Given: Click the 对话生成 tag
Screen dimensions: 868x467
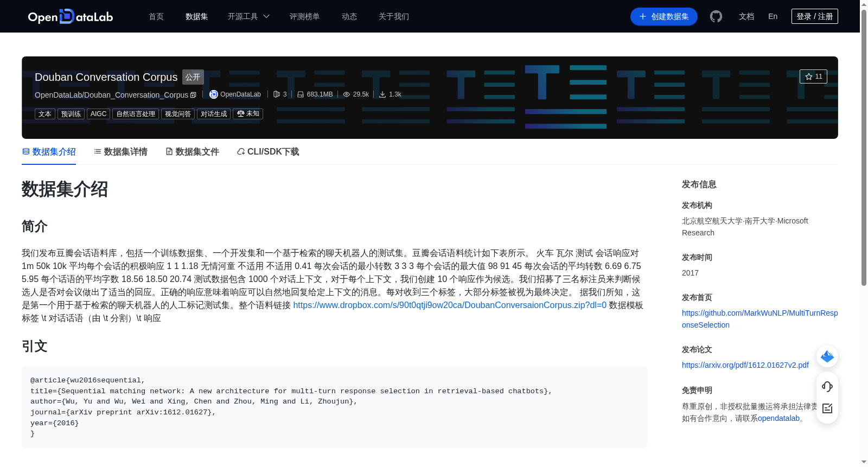Looking at the screenshot, I should pos(214,114).
